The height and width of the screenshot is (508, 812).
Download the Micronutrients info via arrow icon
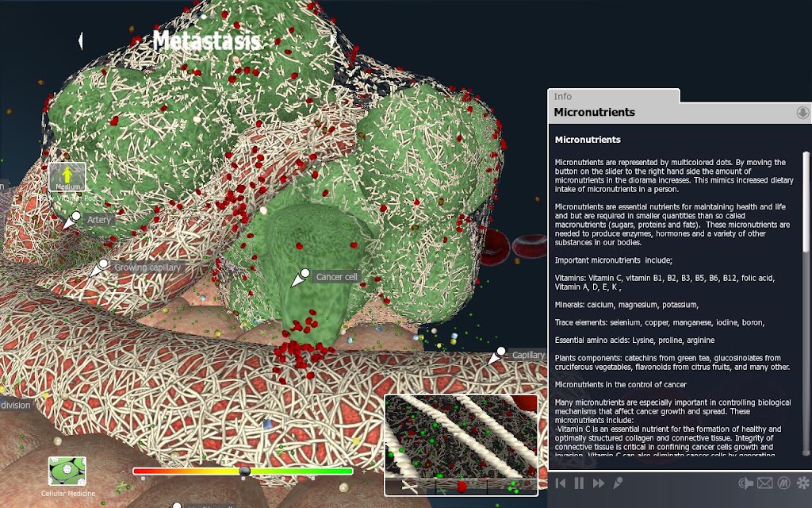click(x=802, y=112)
